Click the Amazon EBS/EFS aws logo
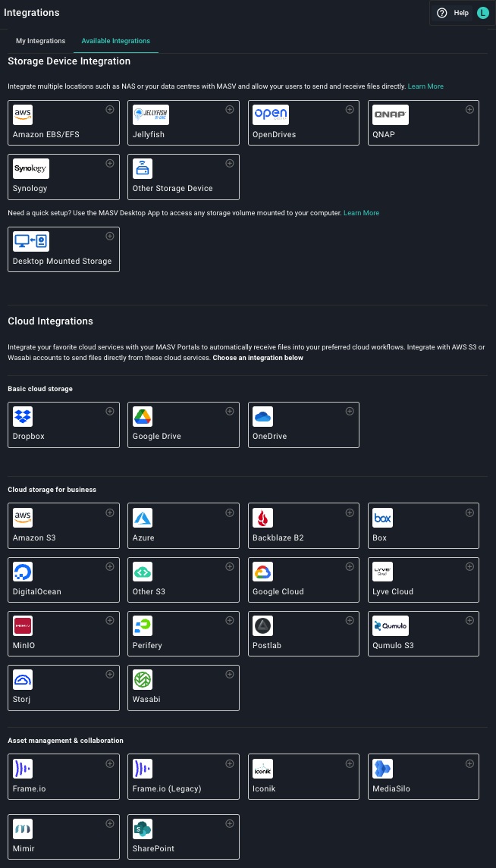The width and height of the screenshot is (496, 868). point(23,114)
